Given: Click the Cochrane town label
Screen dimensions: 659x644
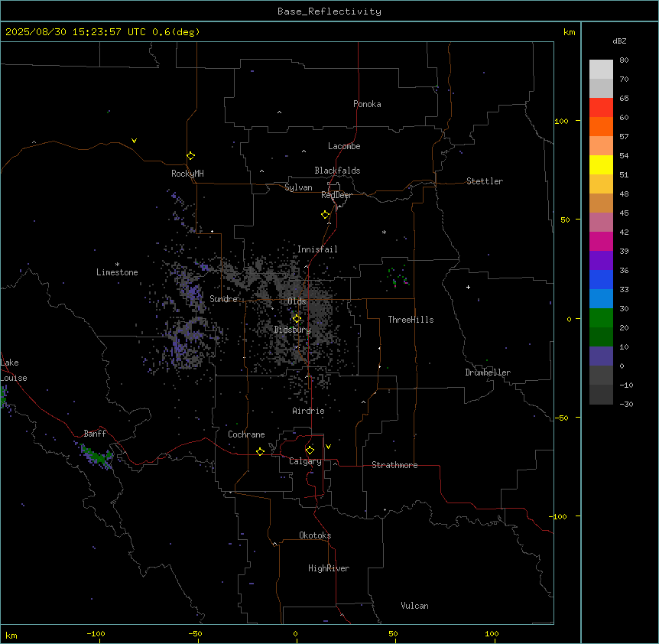Looking at the screenshot, I should (246, 434).
